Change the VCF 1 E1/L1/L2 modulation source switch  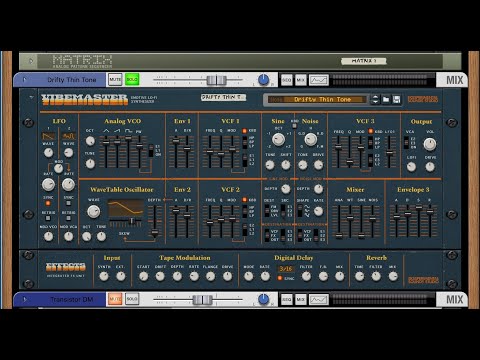point(245,160)
